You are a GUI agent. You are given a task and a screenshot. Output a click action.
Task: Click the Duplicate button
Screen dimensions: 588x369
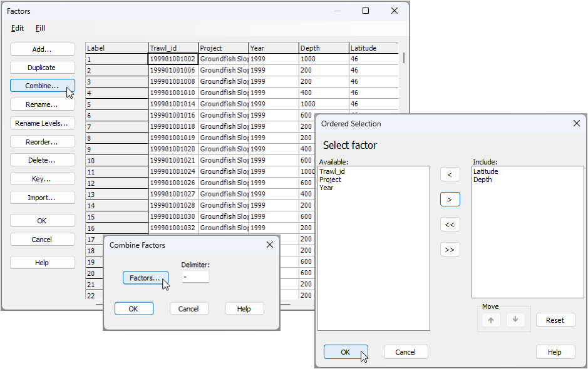[42, 67]
